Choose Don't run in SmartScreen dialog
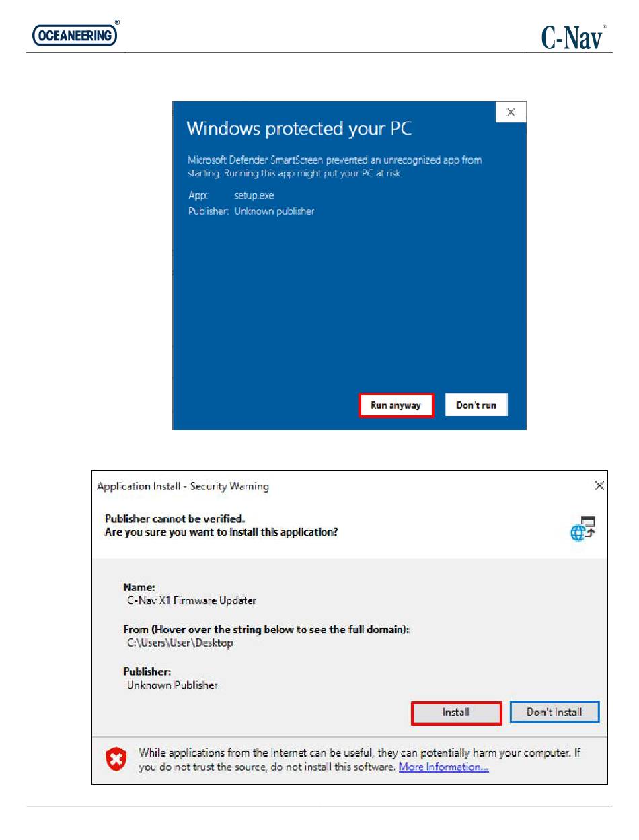 click(476, 405)
